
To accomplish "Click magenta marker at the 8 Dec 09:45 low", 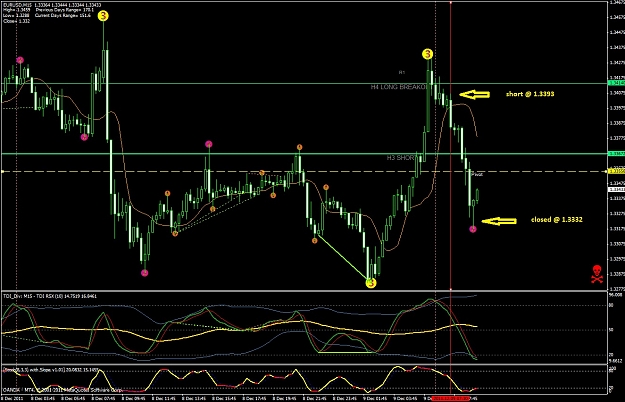I will tap(145, 273).
